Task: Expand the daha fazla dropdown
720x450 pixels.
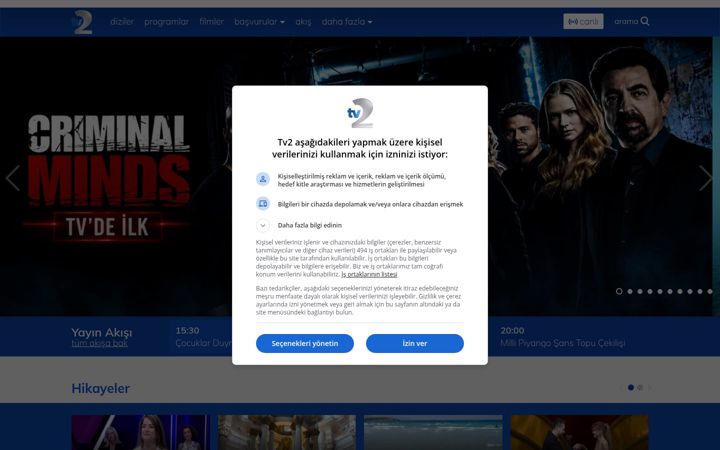Action: pos(347,22)
